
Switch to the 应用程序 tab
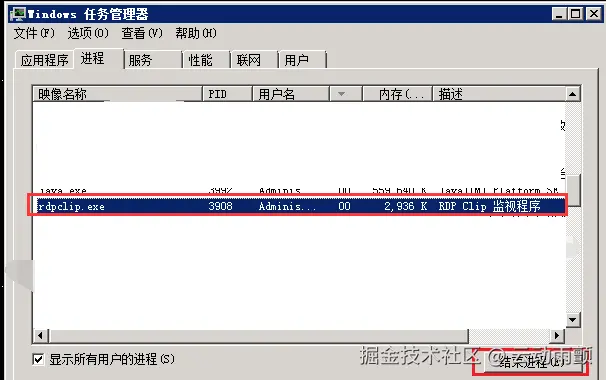click(44, 60)
